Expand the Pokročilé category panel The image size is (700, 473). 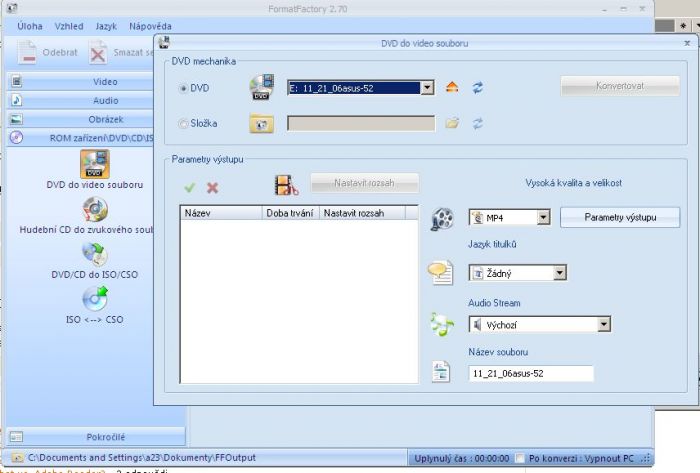(96, 437)
